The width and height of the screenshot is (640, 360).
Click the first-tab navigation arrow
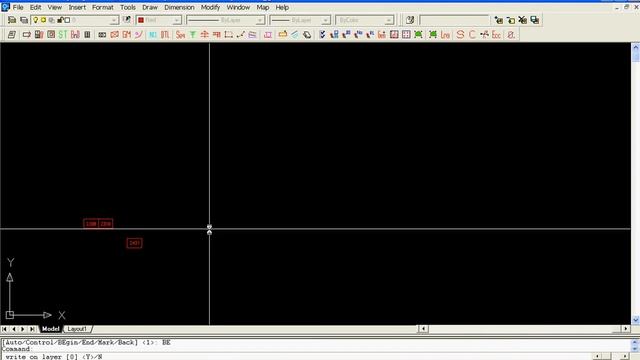click(4, 329)
